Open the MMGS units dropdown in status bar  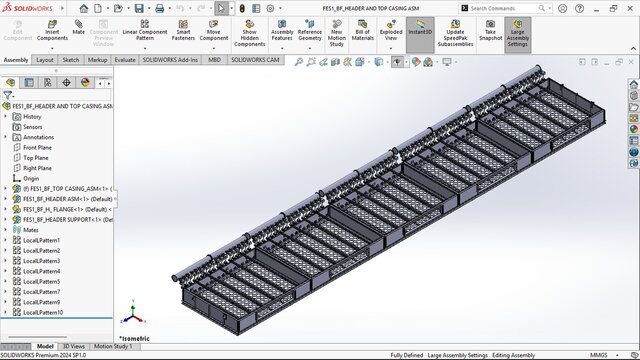click(617, 356)
